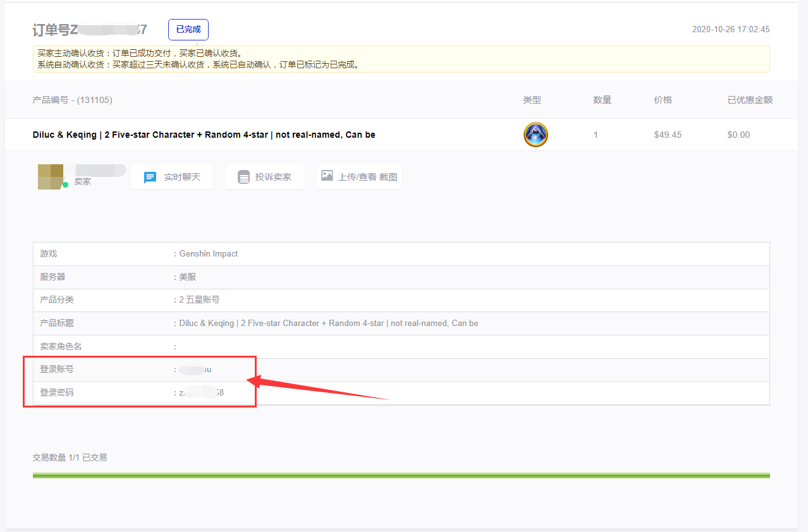The height and width of the screenshot is (532, 808).
Task: Click the 2 五星账号 product category value
Action: (199, 299)
